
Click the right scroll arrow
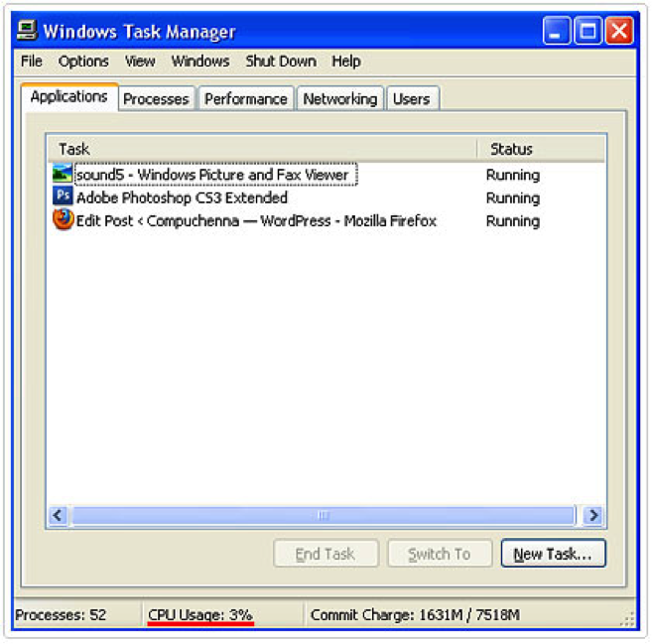[593, 516]
